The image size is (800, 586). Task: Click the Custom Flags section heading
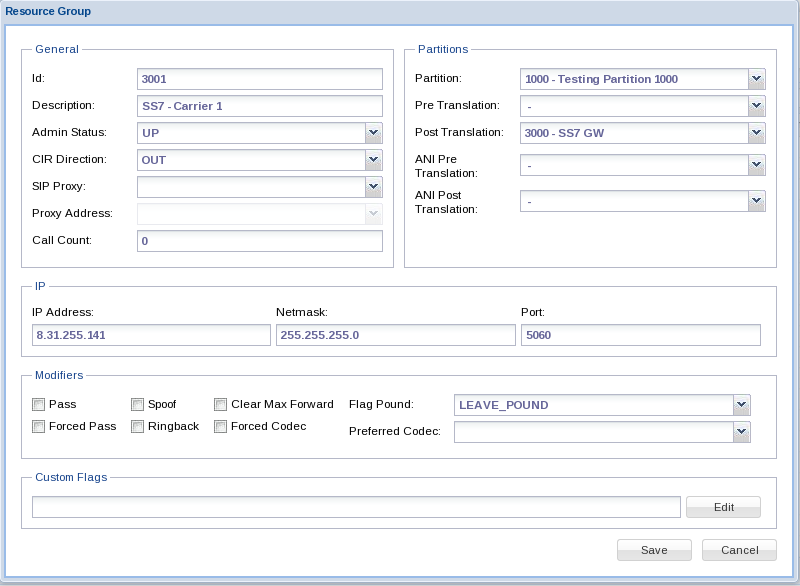[x=71, y=477]
